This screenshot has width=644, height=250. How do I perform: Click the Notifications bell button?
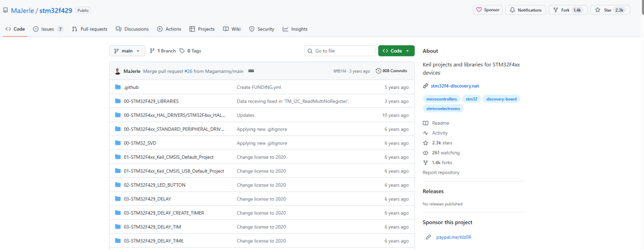pos(525,10)
